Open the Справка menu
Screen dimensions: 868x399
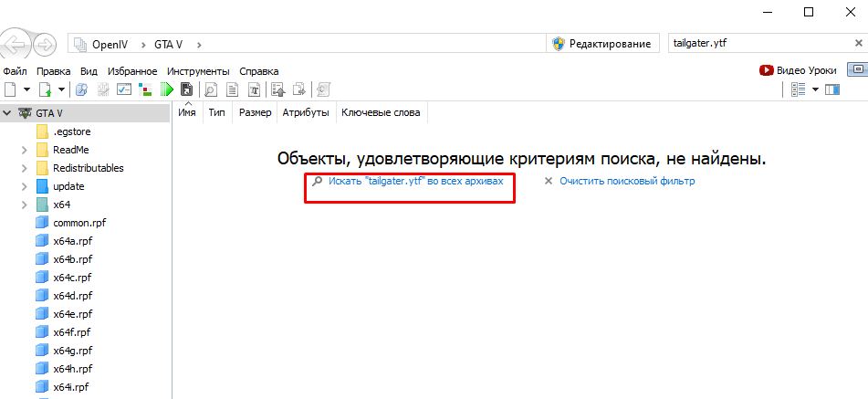coord(259,71)
